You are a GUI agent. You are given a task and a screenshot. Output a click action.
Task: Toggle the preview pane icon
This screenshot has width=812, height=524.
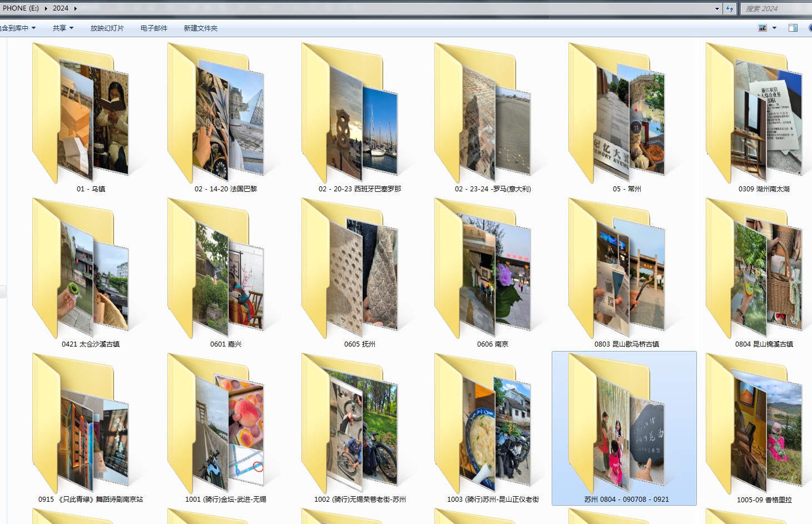pos(793,28)
